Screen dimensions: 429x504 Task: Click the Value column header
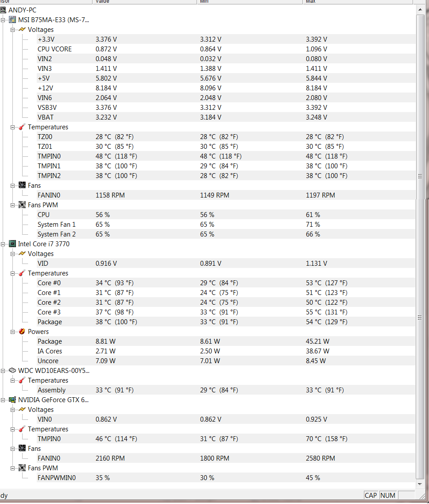[x=145, y=2]
